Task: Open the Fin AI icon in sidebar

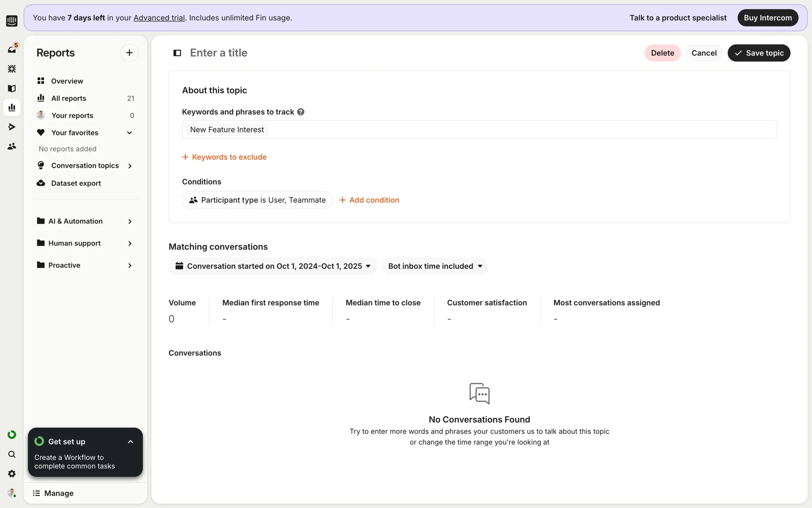Action: 12,69
